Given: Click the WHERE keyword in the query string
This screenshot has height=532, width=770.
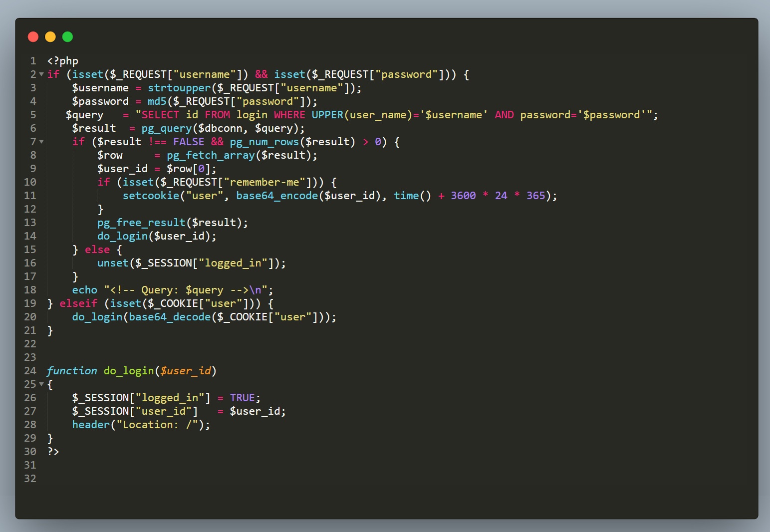Looking at the screenshot, I should (289, 115).
